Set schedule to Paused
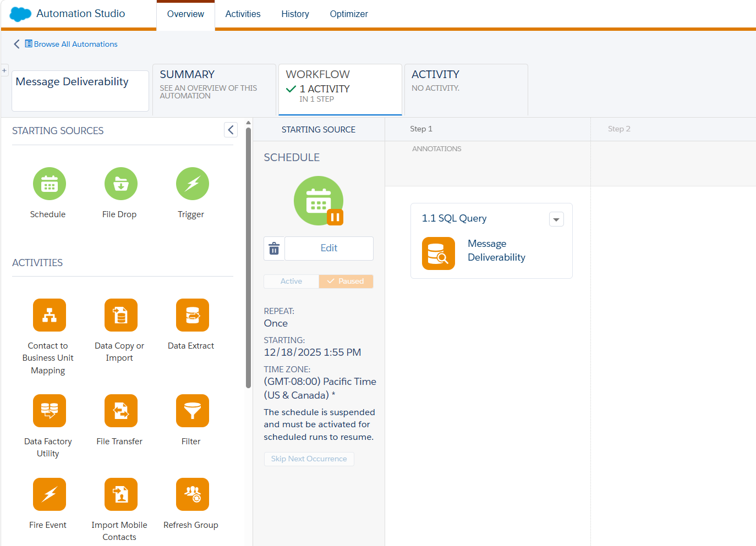The width and height of the screenshot is (756, 546). 346,282
